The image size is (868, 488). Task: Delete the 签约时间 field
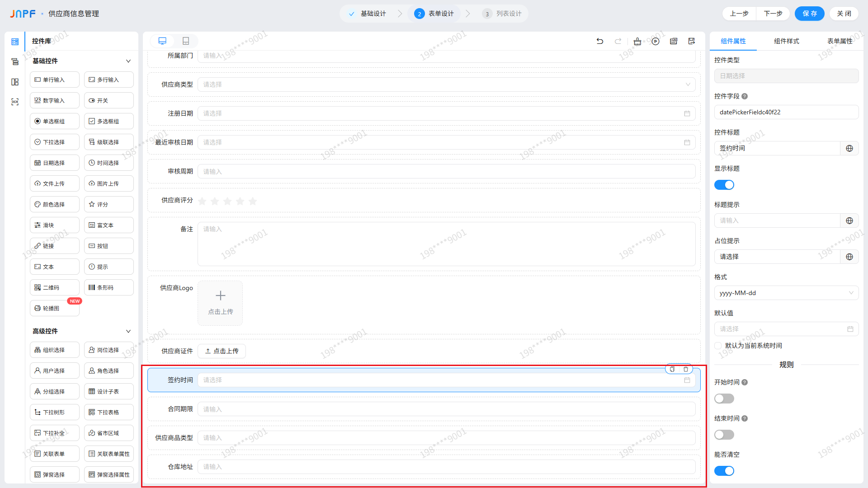686,369
